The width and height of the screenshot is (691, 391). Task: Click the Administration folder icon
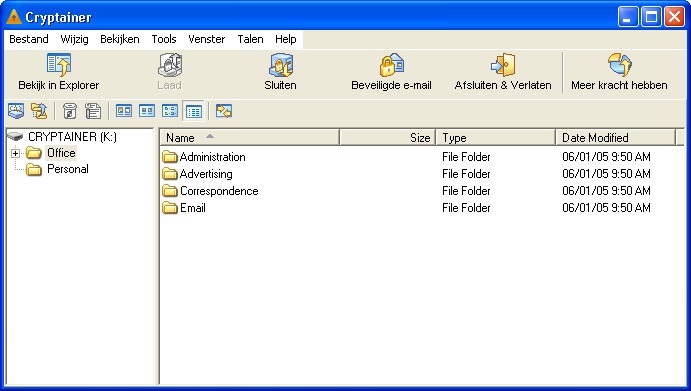(x=170, y=157)
